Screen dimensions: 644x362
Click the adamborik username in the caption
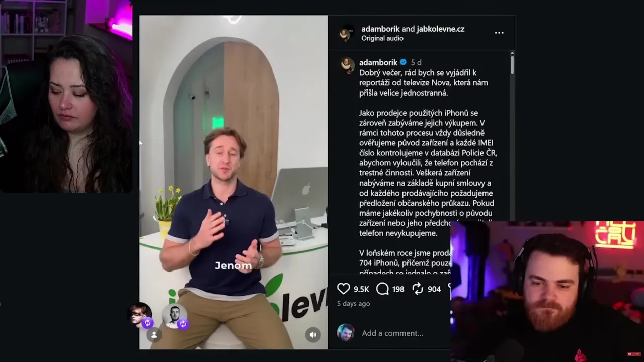378,62
